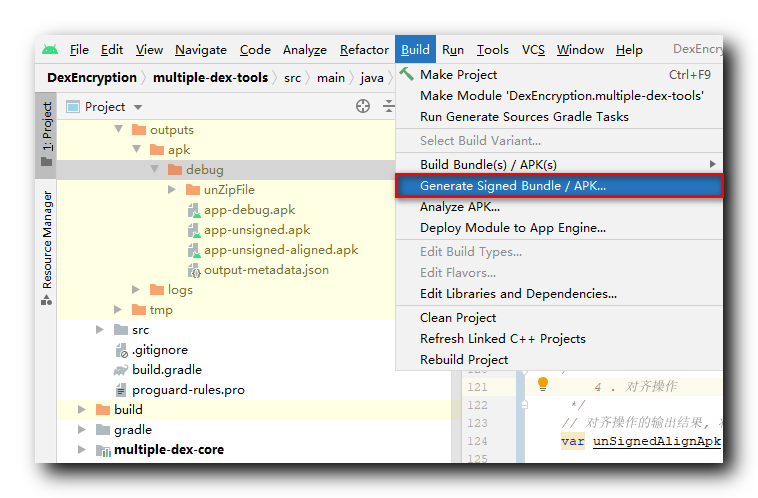This screenshot has height=498, width=758.
Task: Select Deploy Module to App Engine
Action: pos(559,228)
